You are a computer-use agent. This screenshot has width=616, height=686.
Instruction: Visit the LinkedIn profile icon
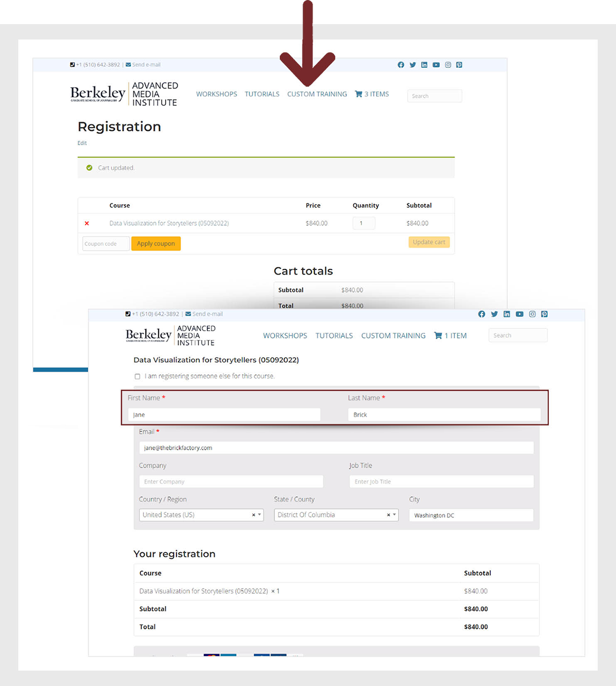tap(424, 65)
